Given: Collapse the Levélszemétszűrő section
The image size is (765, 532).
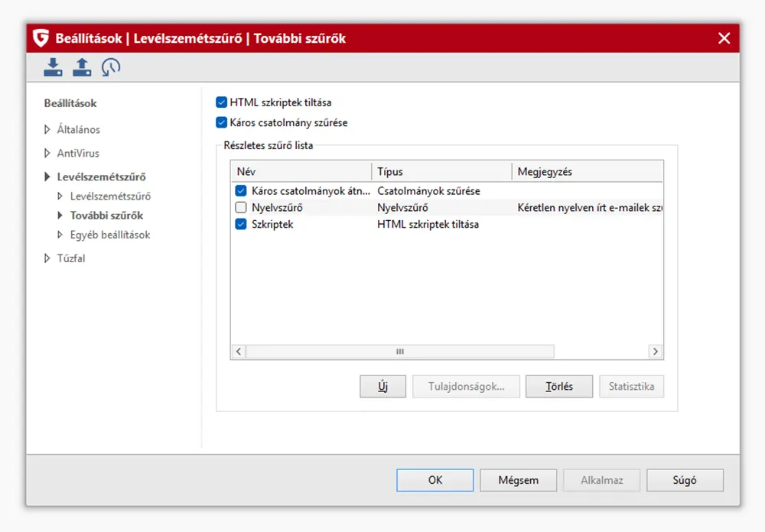Looking at the screenshot, I should coord(47,177).
